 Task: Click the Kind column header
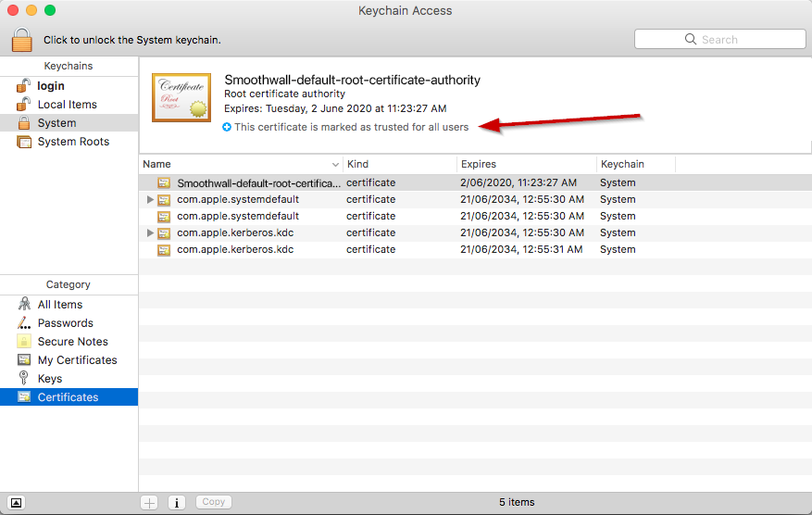point(398,164)
